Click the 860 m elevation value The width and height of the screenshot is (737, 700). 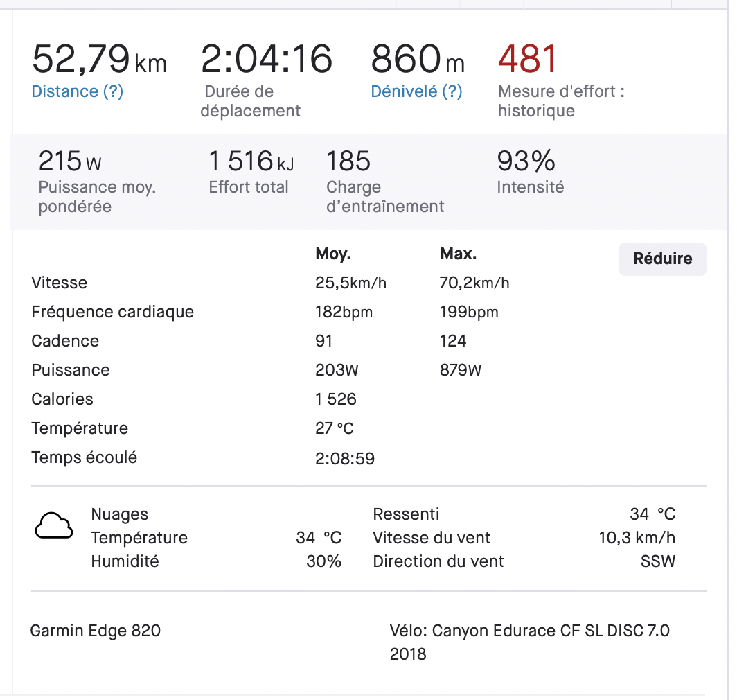[417, 59]
